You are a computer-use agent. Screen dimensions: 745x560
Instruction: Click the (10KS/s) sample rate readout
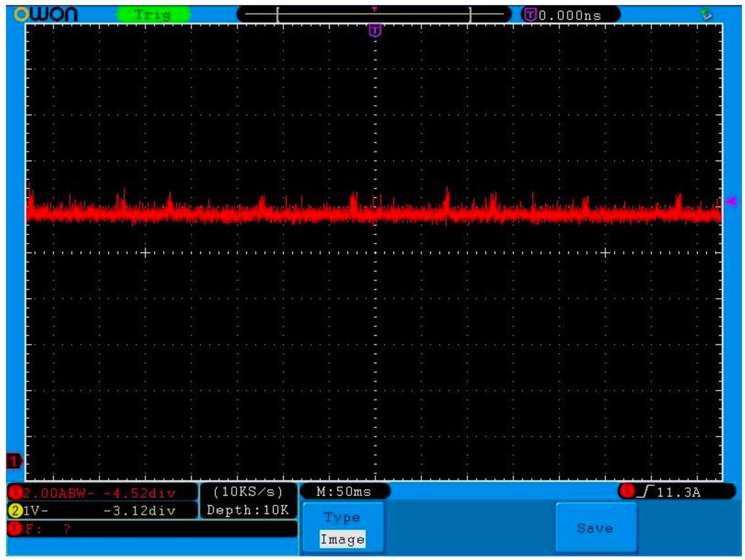[x=248, y=492]
